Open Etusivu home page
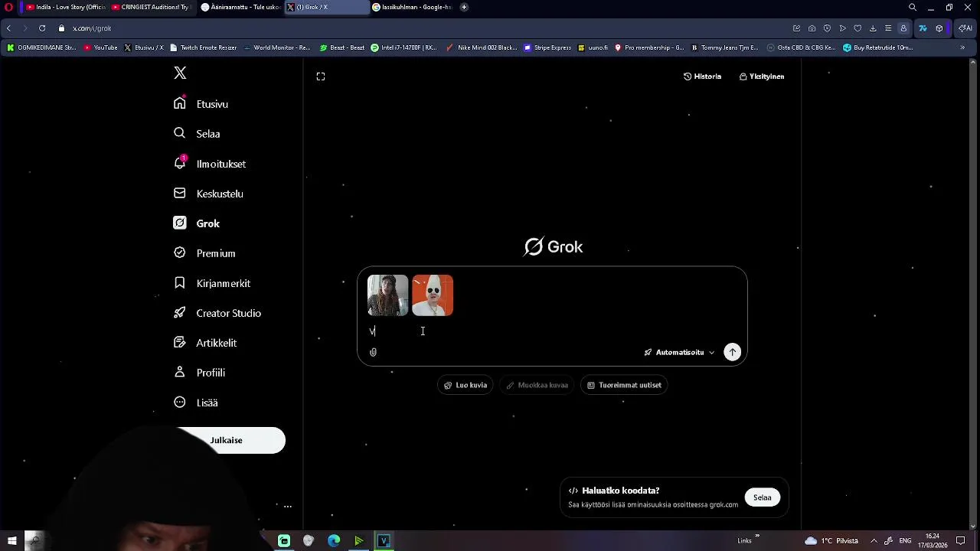The width and height of the screenshot is (980, 551). pyautogui.click(x=201, y=104)
